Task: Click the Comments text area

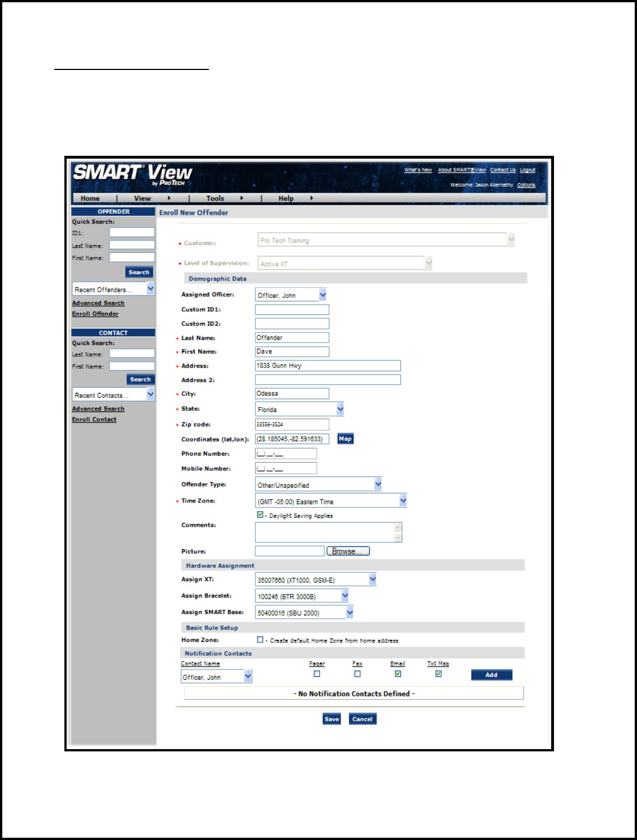Action: [x=325, y=532]
